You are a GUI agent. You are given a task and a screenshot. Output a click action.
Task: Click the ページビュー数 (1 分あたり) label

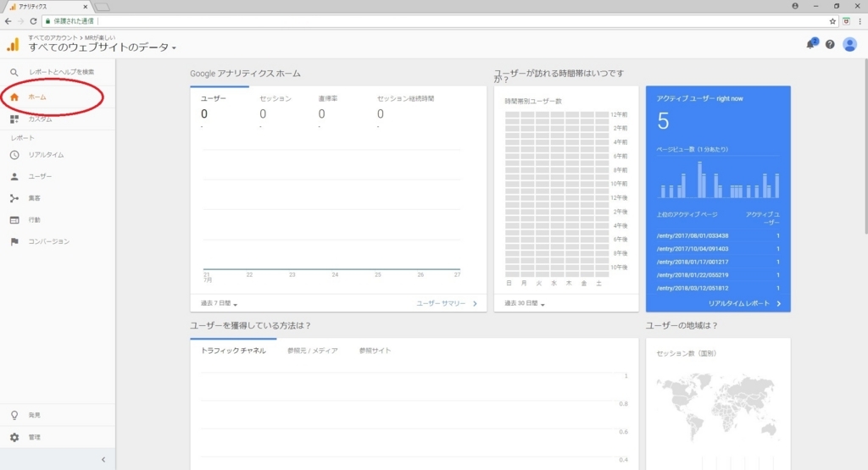[x=693, y=149]
